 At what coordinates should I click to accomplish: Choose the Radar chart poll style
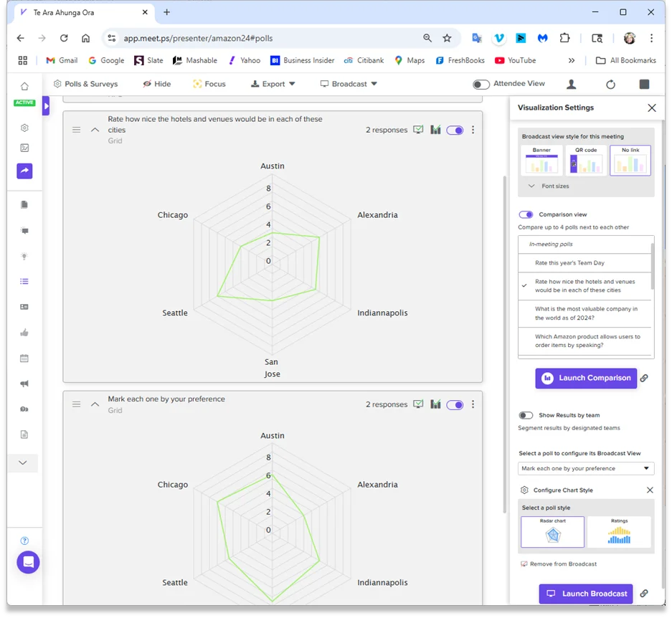tap(553, 532)
